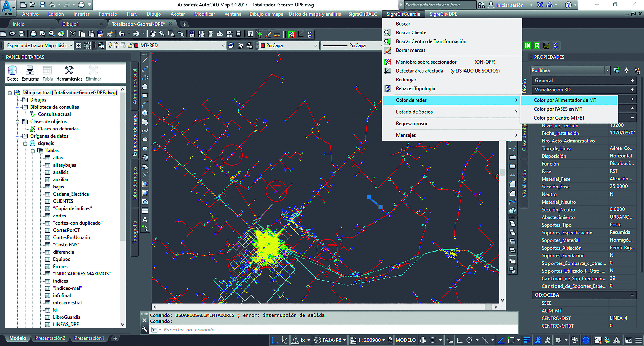Click the undo arrow in main toolbar
Image resolution: width=644 pixels, height=346 pixels.
click(122, 34)
